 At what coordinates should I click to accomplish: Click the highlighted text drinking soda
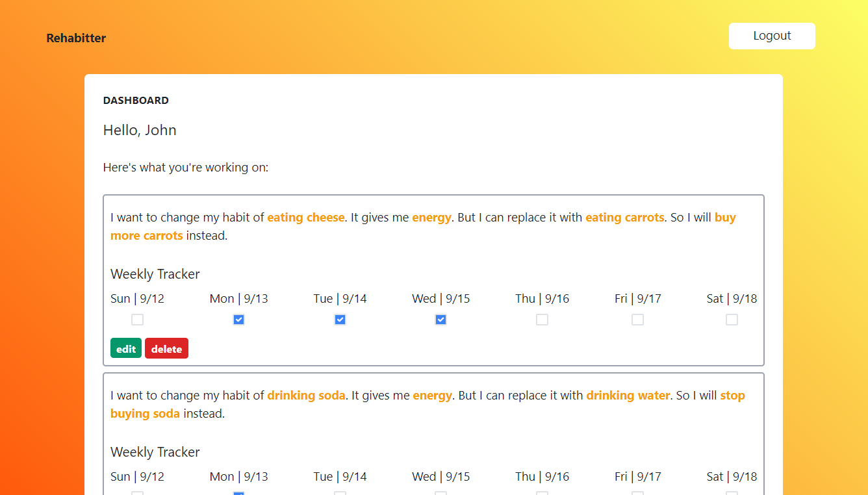click(x=306, y=395)
